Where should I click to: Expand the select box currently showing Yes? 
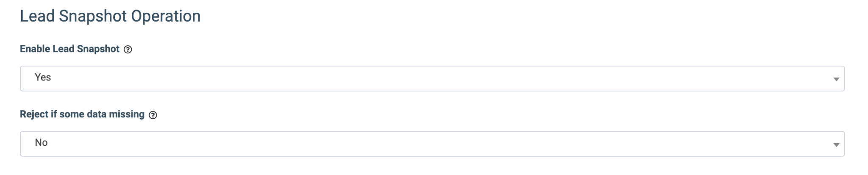click(432, 78)
